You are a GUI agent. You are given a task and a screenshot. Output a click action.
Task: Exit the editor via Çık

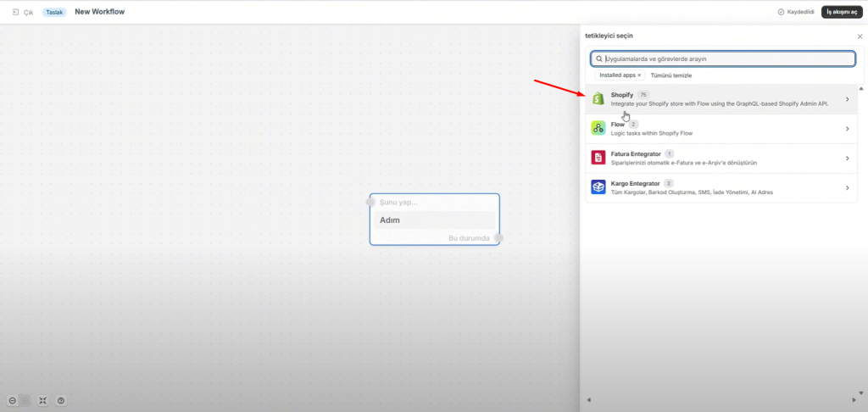[x=23, y=13]
